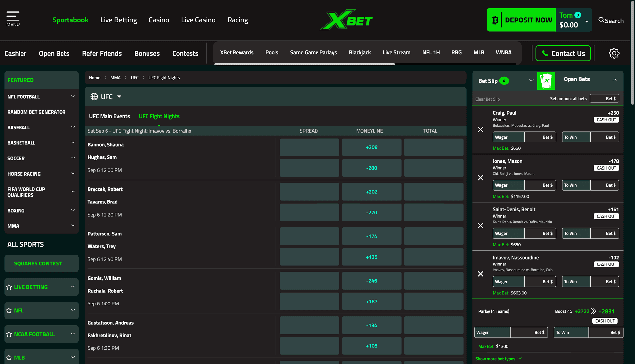Image resolution: width=635 pixels, height=364 pixels.
Task: Click the green bet slip ticket icon
Action: pos(546,81)
